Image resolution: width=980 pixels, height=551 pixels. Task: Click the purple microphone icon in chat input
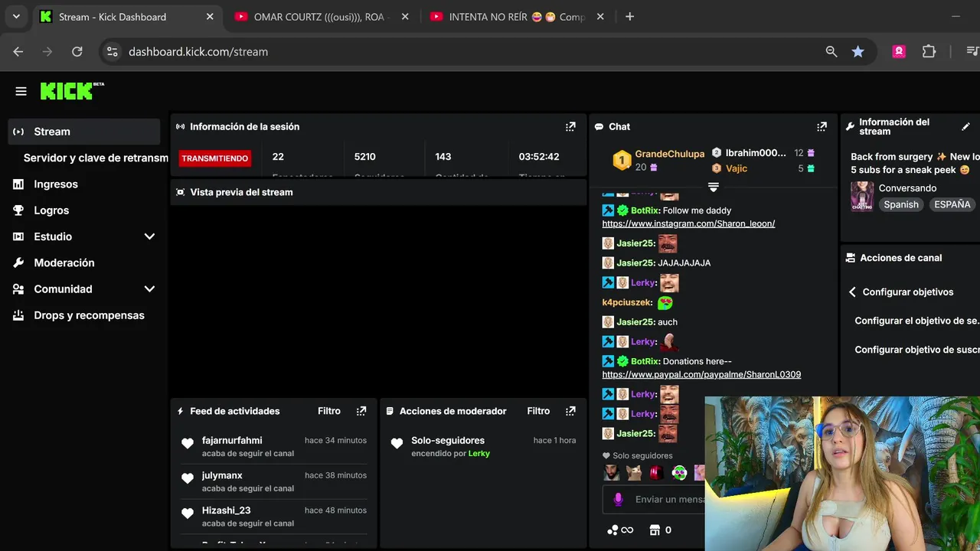619,499
